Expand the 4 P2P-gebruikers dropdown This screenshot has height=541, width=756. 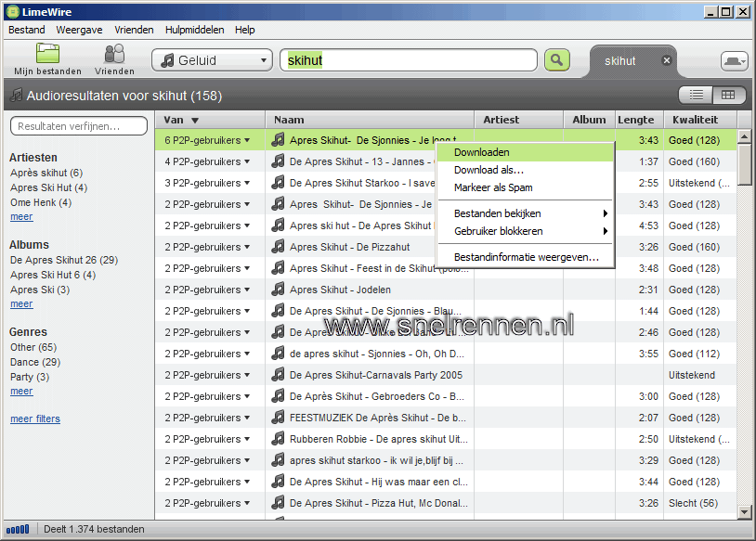pos(247,161)
